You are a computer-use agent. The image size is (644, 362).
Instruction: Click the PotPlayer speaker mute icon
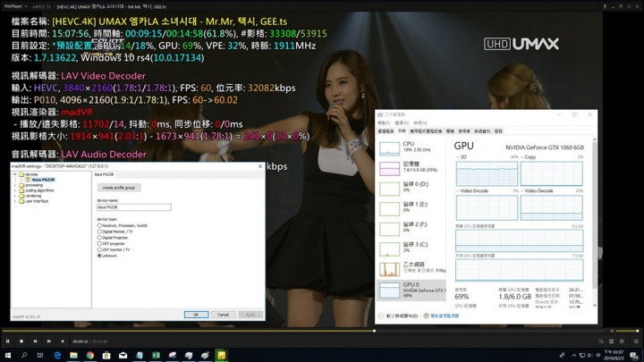612,331
